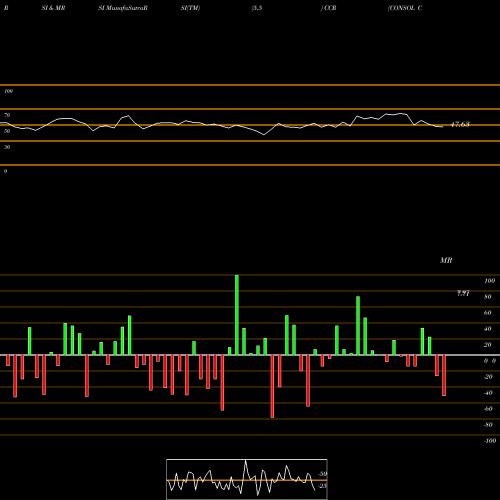Open the mini overview chart at the bottom
The image size is (500, 500).
[x=247, y=479]
